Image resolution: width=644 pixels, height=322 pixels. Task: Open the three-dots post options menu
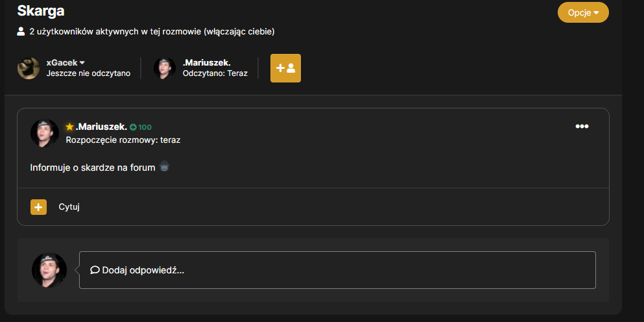click(582, 126)
